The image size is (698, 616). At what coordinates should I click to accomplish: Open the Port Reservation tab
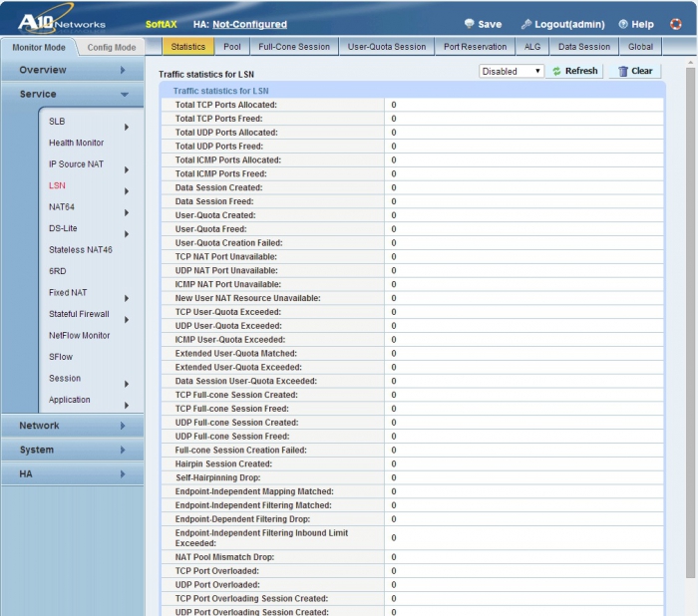click(x=475, y=47)
